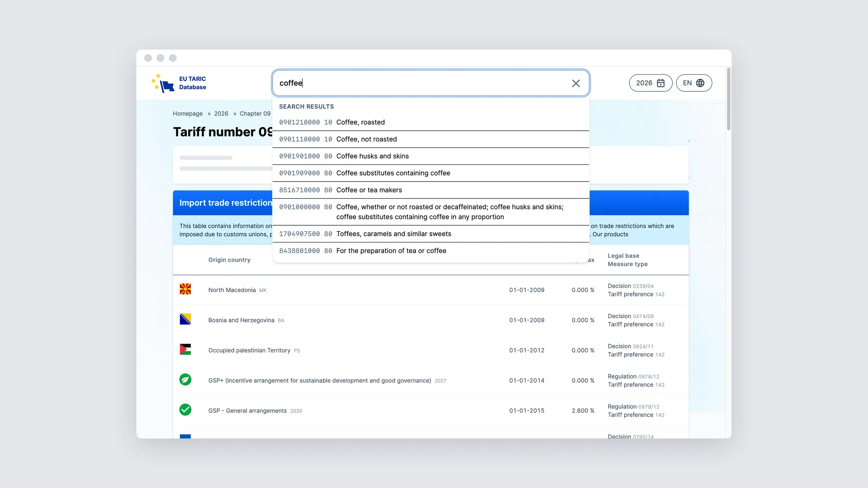Click Decision 0824/11 legal base
The image size is (868, 488).
[630, 346]
